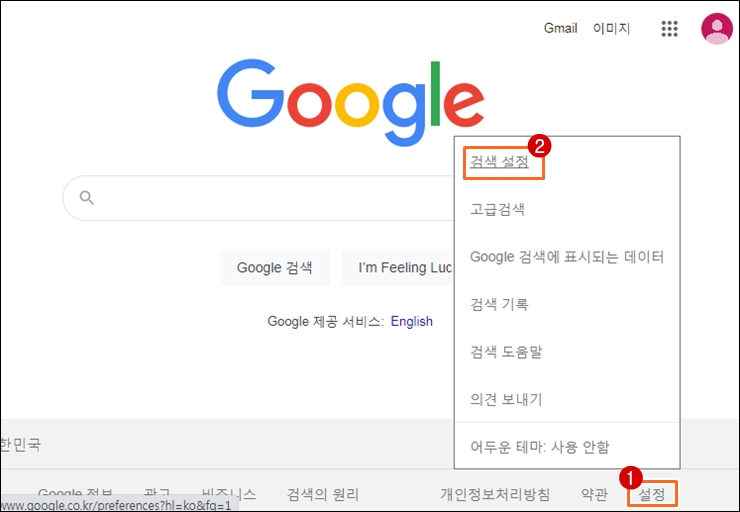
Task: Open 약관 footer link
Action: click(594, 494)
